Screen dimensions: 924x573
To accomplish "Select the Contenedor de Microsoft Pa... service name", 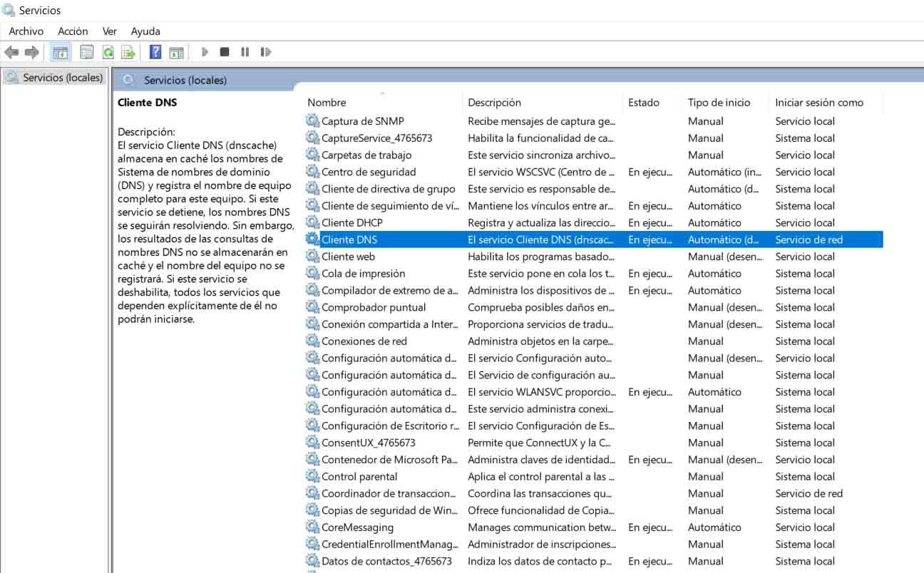I will coord(390,460).
